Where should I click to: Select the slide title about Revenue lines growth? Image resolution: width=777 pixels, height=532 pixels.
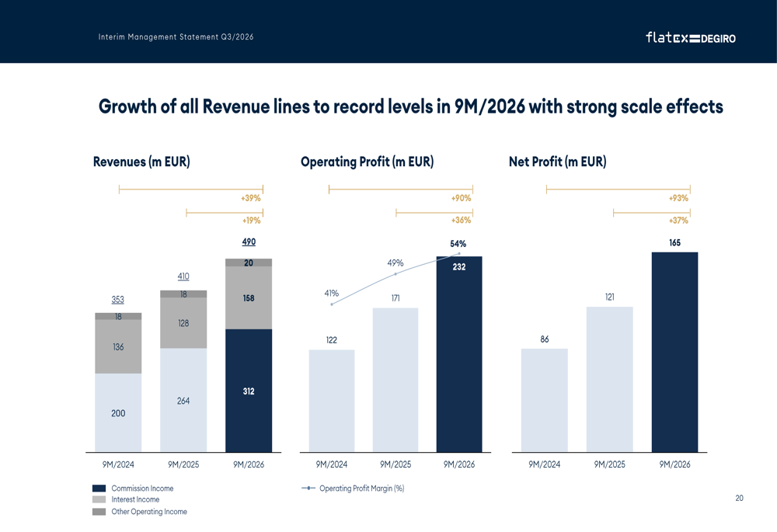pos(411,106)
